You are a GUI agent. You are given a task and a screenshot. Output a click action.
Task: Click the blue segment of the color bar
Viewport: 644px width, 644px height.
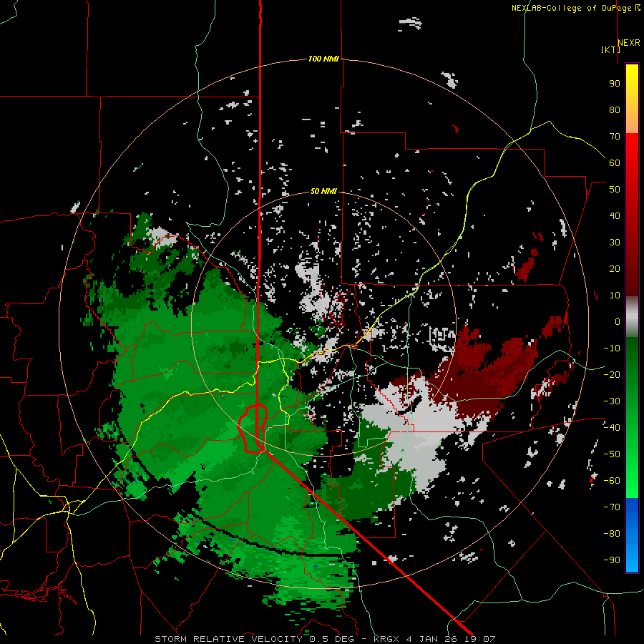coord(632,535)
